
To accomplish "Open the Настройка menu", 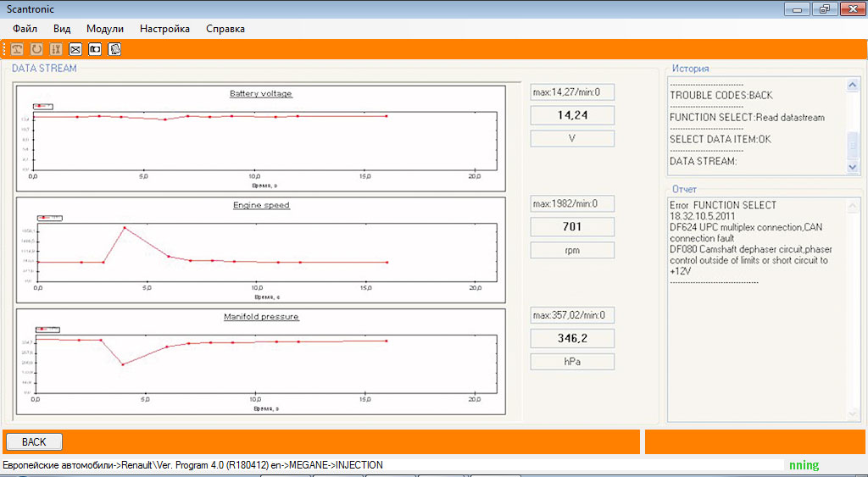I will pyautogui.click(x=164, y=29).
